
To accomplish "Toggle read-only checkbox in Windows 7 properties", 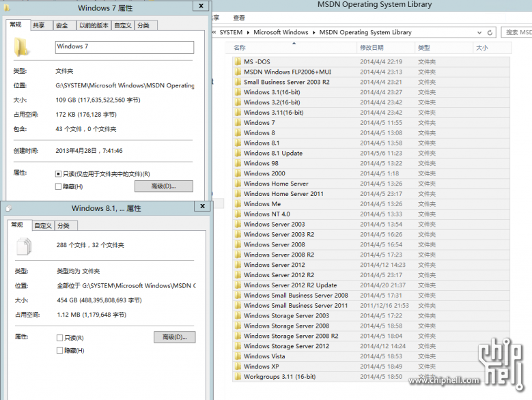I will click(x=58, y=174).
